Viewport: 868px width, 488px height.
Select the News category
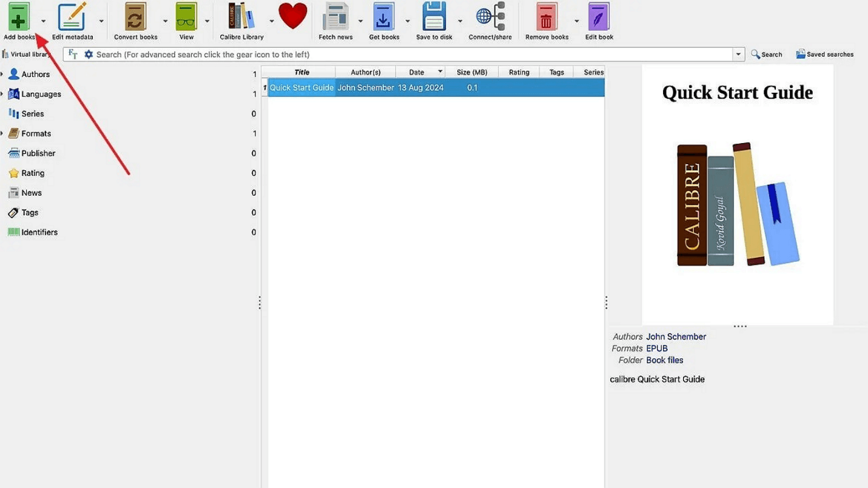pyautogui.click(x=25, y=193)
